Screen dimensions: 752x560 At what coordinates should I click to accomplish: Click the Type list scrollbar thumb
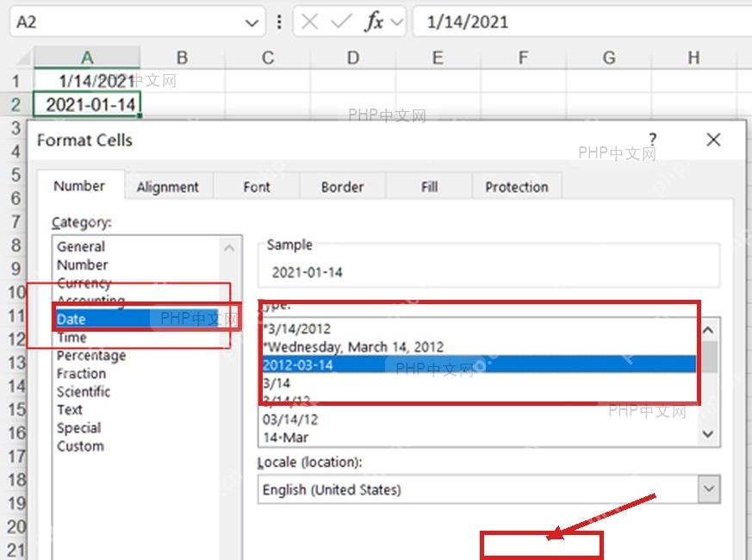click(708, 357)
